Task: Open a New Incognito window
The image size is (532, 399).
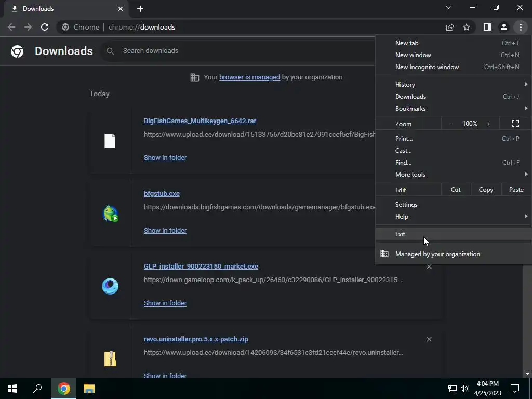Action: [453, 67]
